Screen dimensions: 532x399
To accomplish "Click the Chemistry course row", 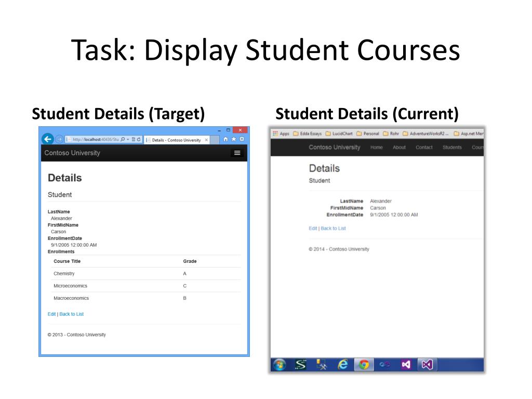I will [146, 273].
